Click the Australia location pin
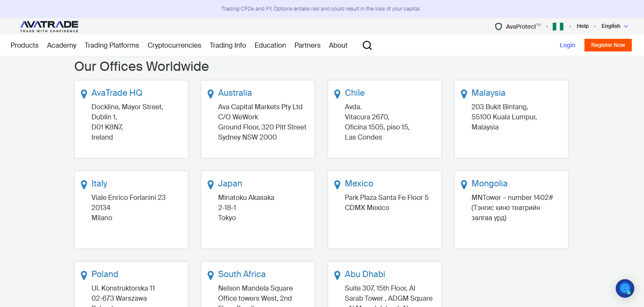Screen dimensions: 644x307 [210, 94]
